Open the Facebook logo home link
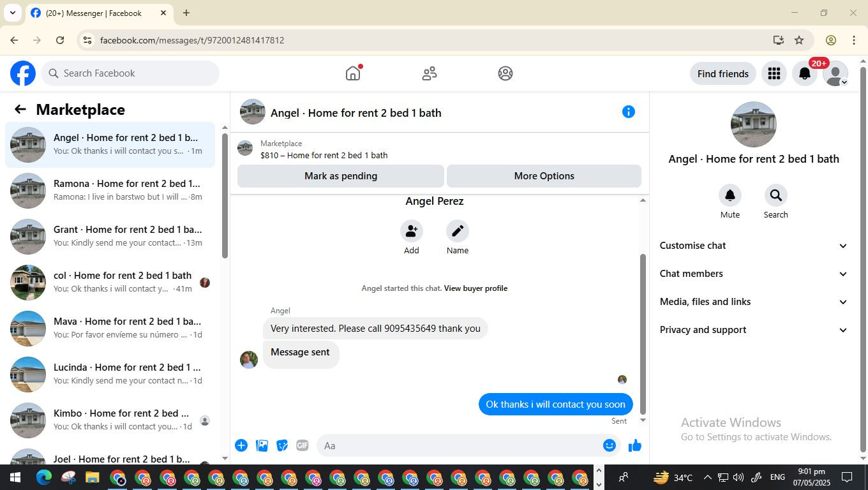The width and height of the screenshot is (868, 490). pos(23,73)
